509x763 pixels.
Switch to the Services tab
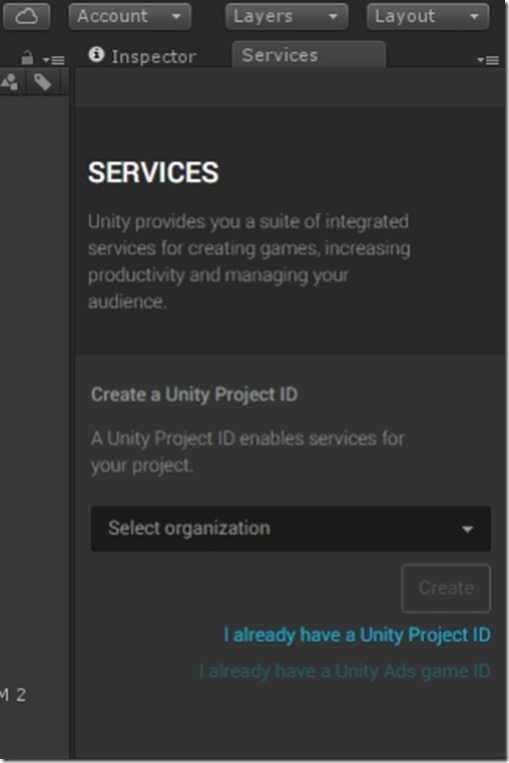coord(309,55)
